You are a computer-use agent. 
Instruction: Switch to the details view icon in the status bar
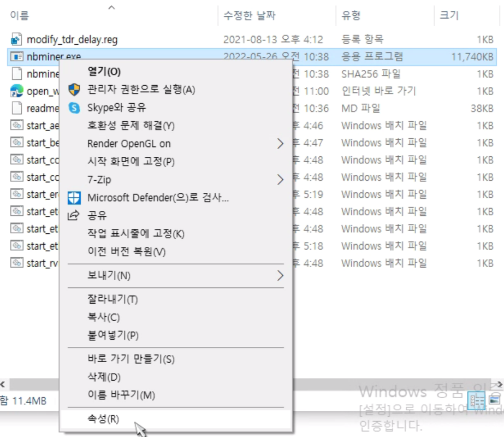(477, 400)
